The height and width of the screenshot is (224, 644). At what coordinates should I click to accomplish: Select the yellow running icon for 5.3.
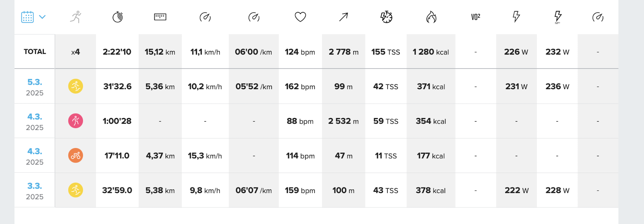click(x=75, y=86)
